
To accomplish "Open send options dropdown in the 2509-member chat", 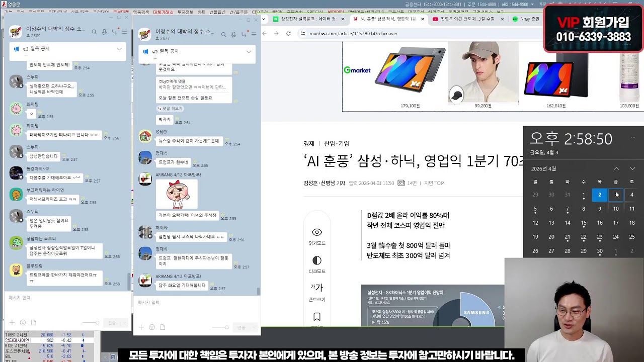I will point(125,322).
